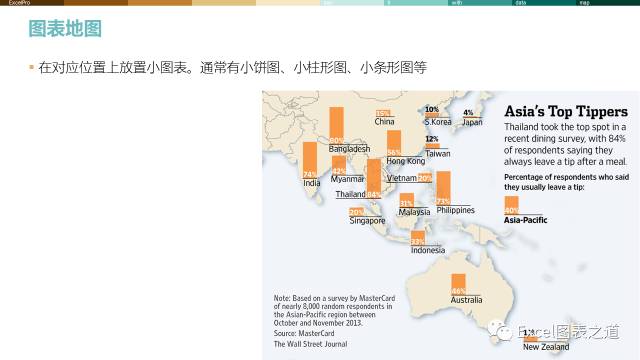Click the Australia 46% bar
This screenshot has width=640, height=360.
point(458,284)
